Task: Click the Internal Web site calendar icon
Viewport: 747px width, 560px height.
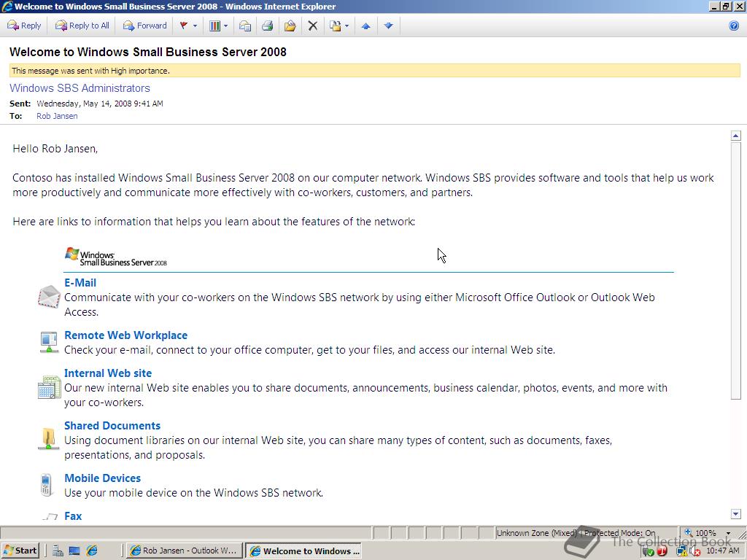Action: click(x=49, y=386)
